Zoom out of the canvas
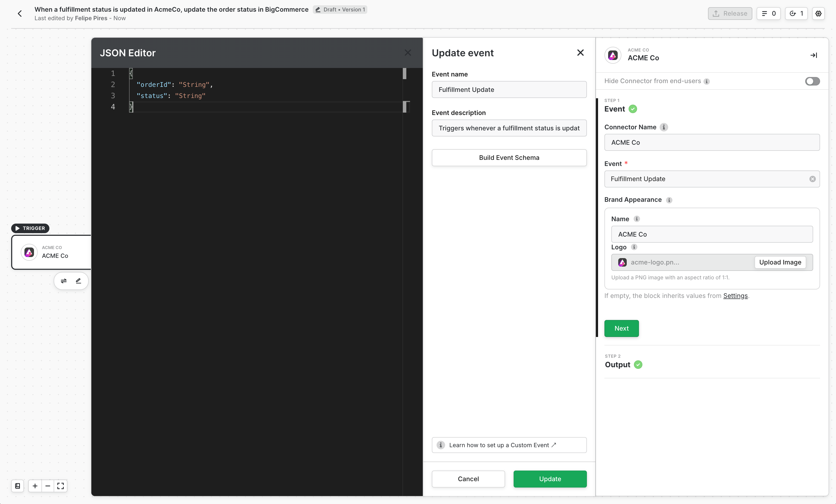This screenshot has height=504, width=836. [x=48, y=486]
